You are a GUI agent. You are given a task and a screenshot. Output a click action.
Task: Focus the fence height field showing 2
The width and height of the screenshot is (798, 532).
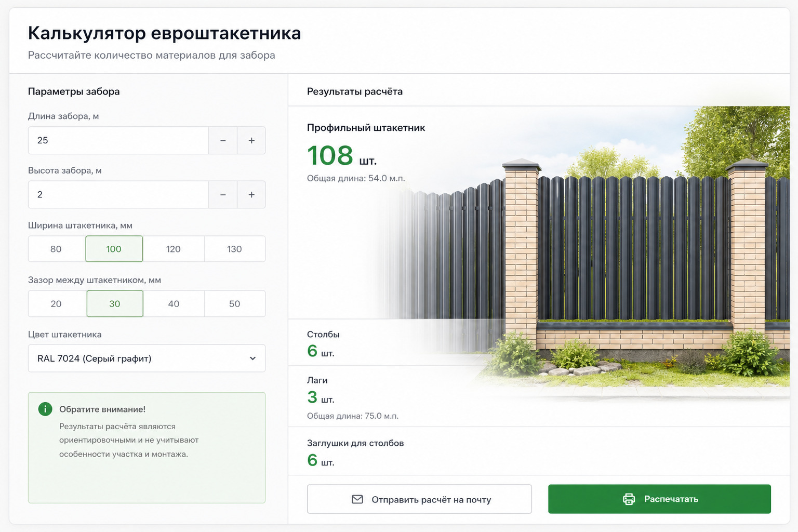tap(118, 194)
